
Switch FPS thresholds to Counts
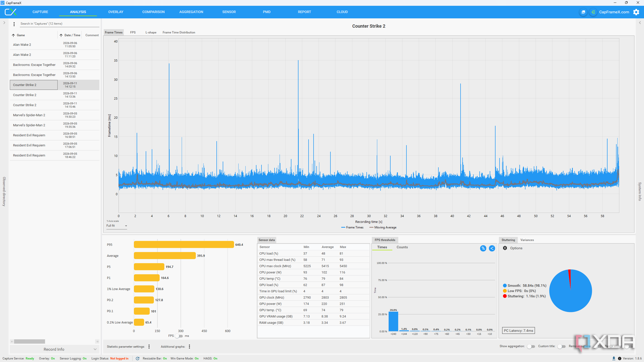click(x=402, y=247)
